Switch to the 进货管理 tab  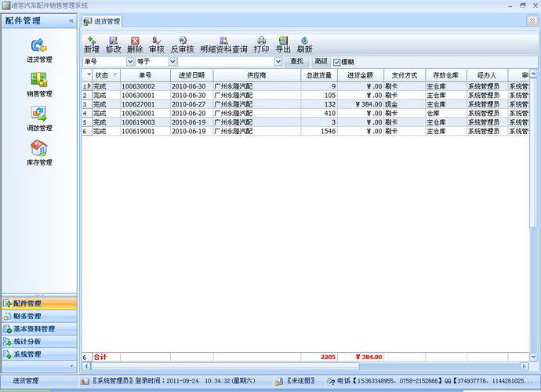click(x=103, y=21)
